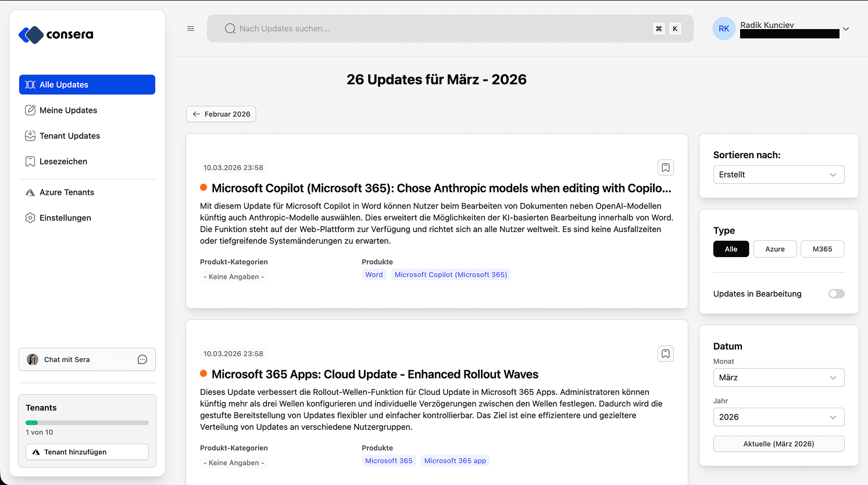Bookmark the Microsoft Copilot Anthropic models update
This screenshot has width=868, height=485.
click(666, 167)
